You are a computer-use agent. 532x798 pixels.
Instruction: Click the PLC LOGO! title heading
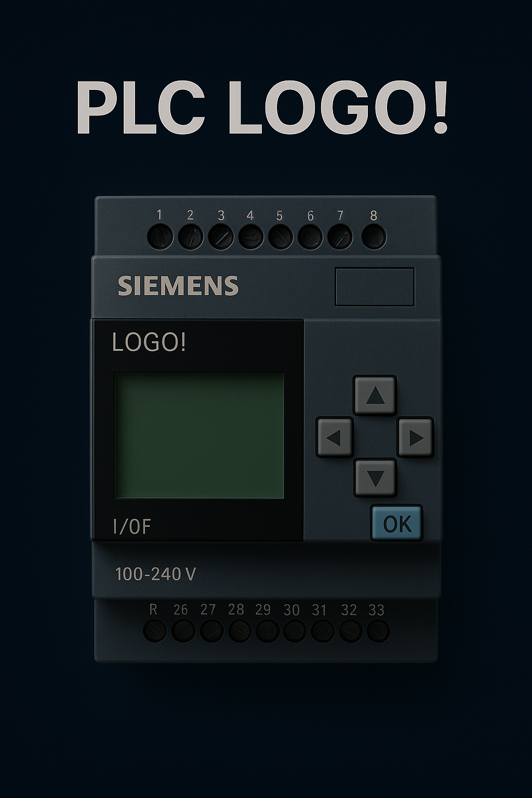[x=262, y=108]
